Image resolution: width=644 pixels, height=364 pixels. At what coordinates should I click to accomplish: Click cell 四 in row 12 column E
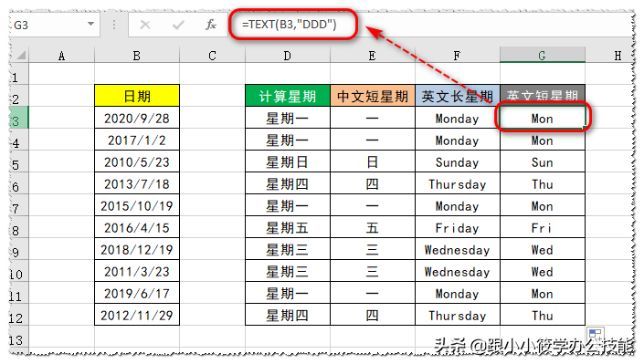pos(372,315)
